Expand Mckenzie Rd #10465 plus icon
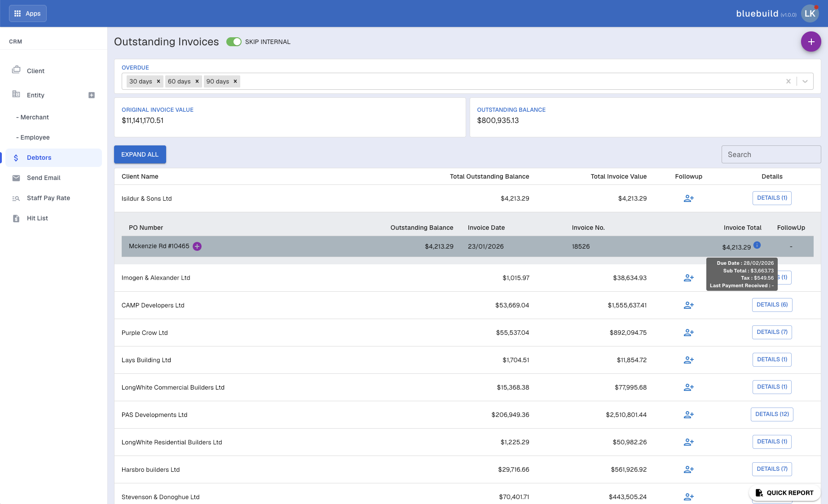This screenshot has width=828, height=504. [x=197, y=246]
